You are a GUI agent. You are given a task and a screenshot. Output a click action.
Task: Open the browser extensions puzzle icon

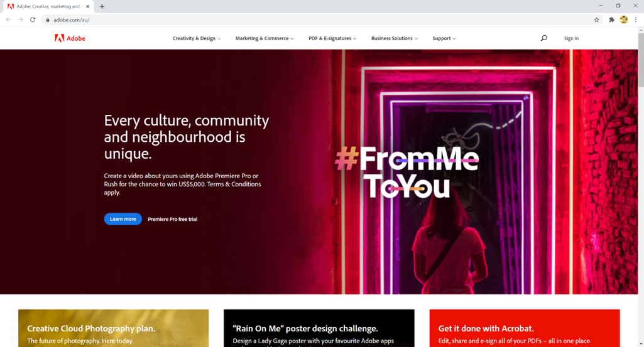tap(611, 19)
